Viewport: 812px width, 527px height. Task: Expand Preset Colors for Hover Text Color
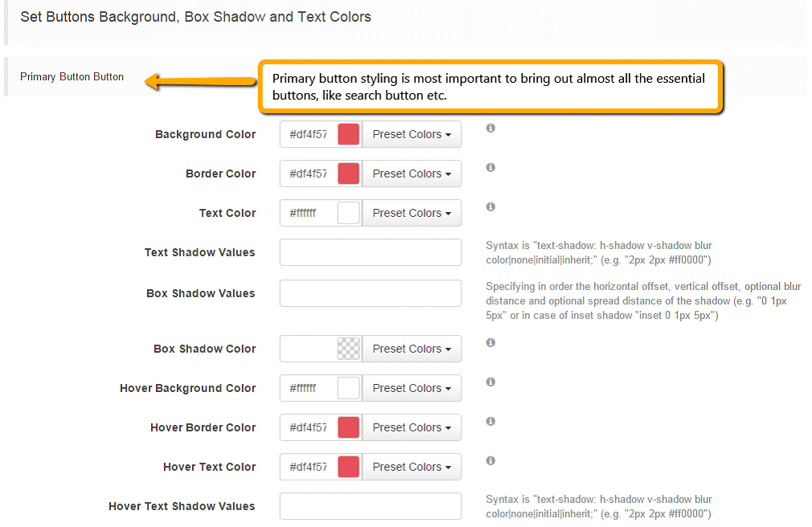pyautogui.click(x=412, y=467)
